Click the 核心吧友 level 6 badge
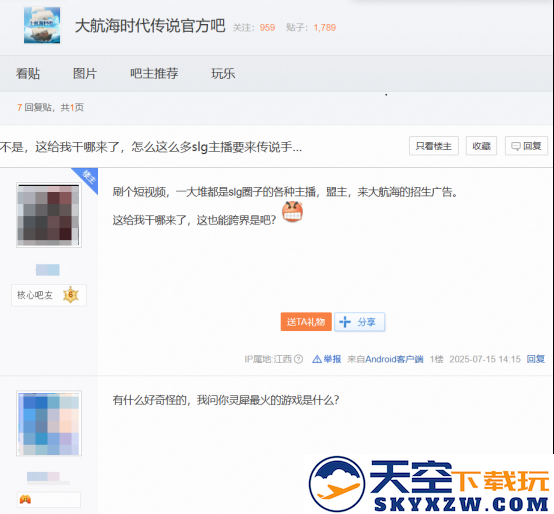 point(49,295)
